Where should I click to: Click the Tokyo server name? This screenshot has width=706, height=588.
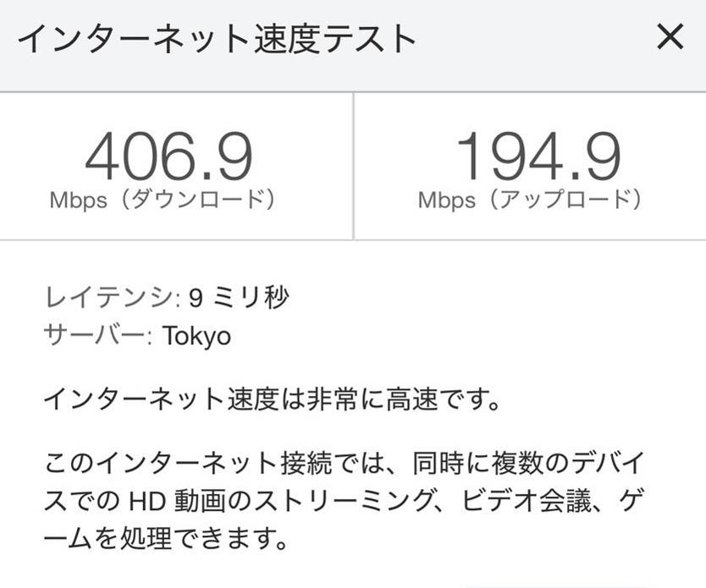click(x=197, y=335)
